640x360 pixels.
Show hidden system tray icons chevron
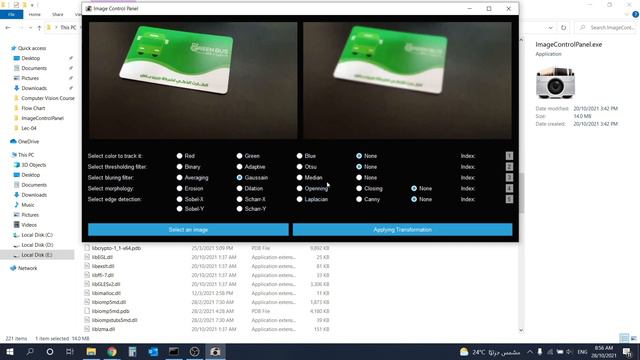click(530, 352)
